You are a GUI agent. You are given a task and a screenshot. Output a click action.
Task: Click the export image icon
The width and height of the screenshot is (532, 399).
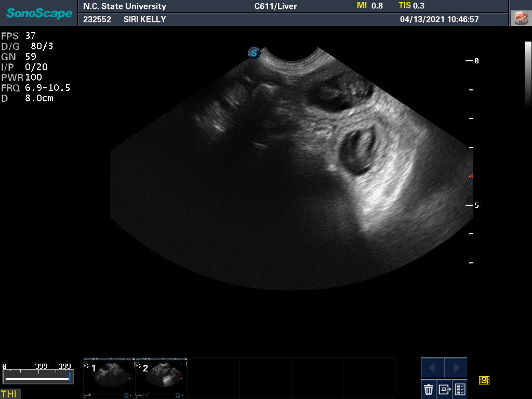[x=444, y=389]
